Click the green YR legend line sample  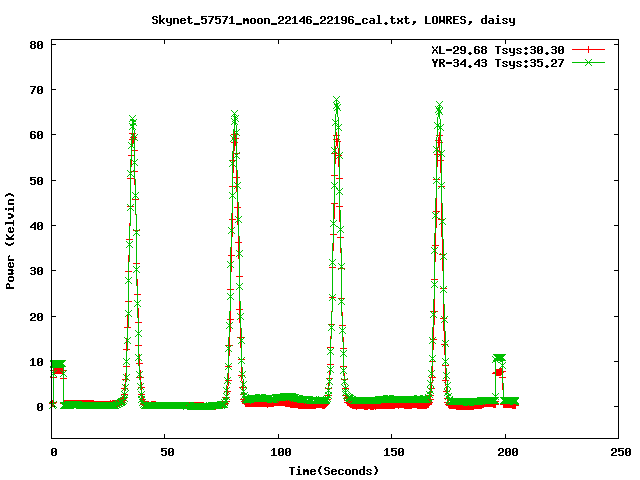pos(588,63)
